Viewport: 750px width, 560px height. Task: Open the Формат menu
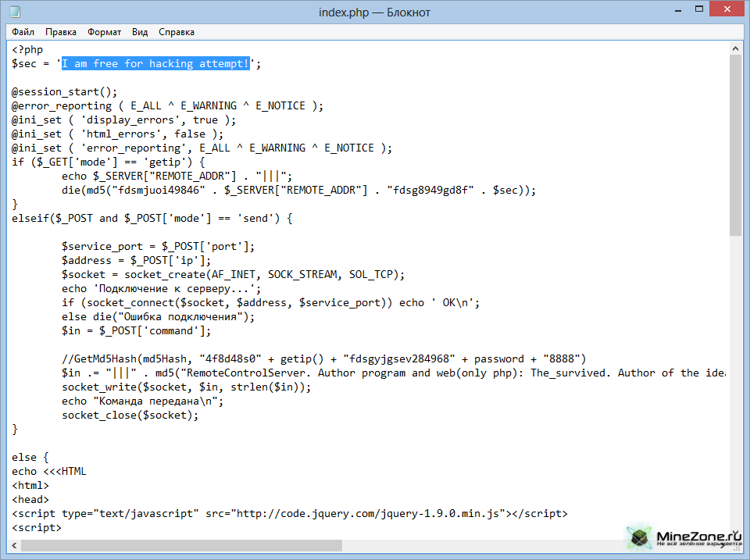pos(104,32)
